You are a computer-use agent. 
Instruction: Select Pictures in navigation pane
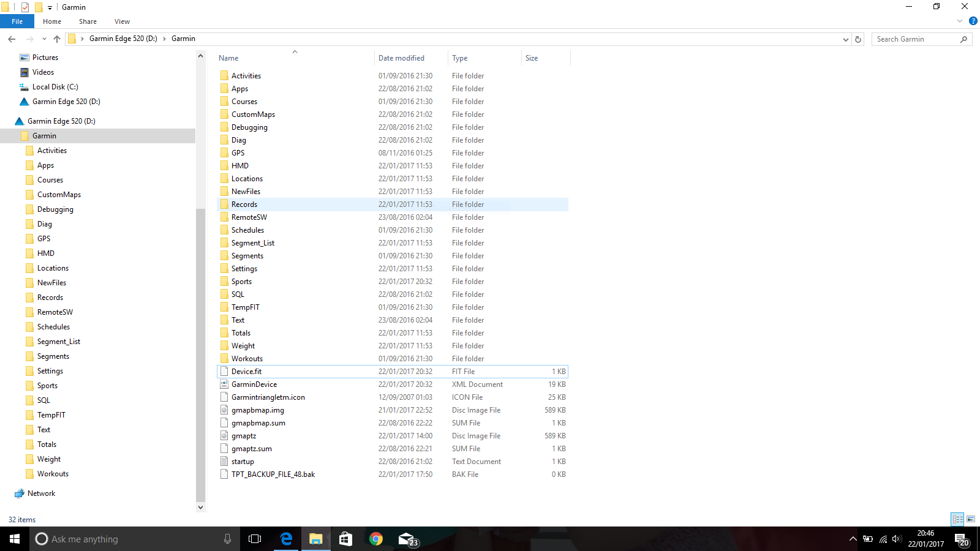45,58
